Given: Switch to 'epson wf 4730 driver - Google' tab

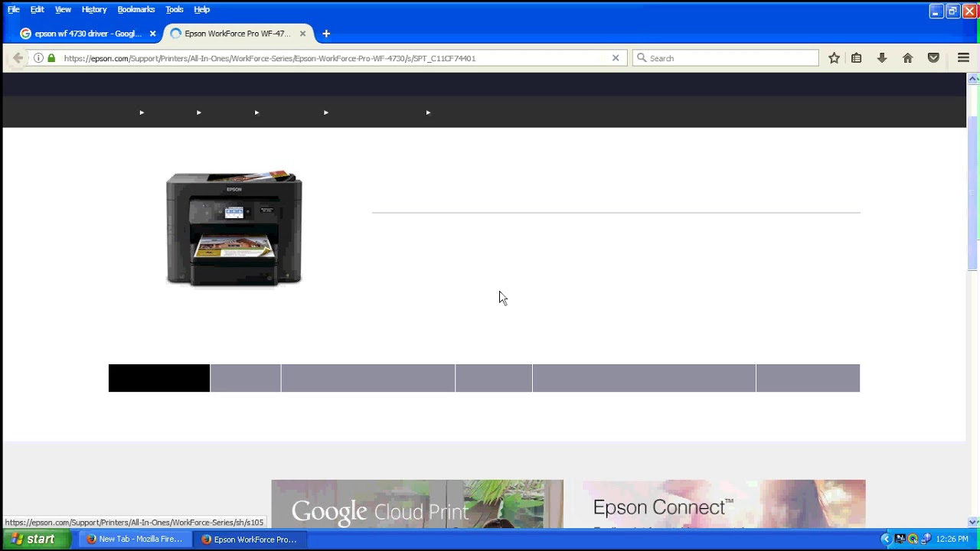Looking at the screenshot, I should coord(87,34).
